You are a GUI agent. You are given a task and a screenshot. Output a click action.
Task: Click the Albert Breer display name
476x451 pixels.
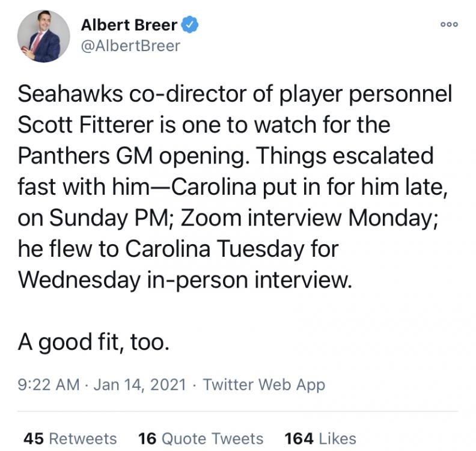[x=129, y=25]
